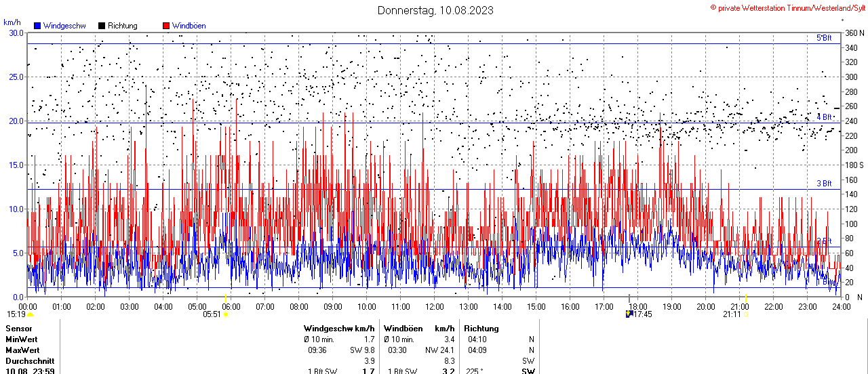Click the red Windböen legend swatch
The image size is (868, 374).
click(166, 26)
